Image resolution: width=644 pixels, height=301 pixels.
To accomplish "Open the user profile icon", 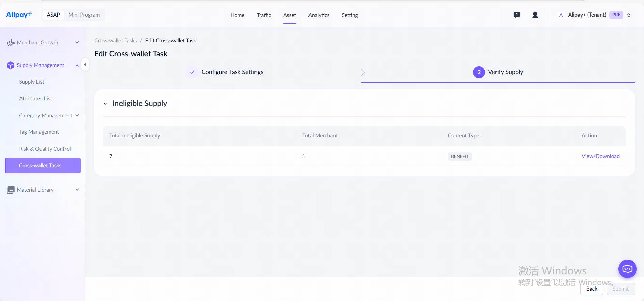I will point(535,15).
